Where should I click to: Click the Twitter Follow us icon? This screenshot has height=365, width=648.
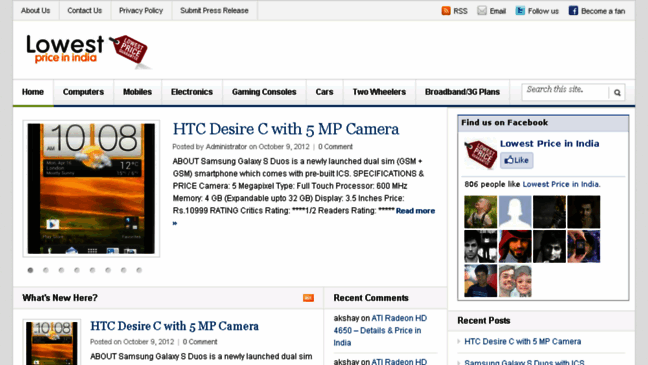520,11
